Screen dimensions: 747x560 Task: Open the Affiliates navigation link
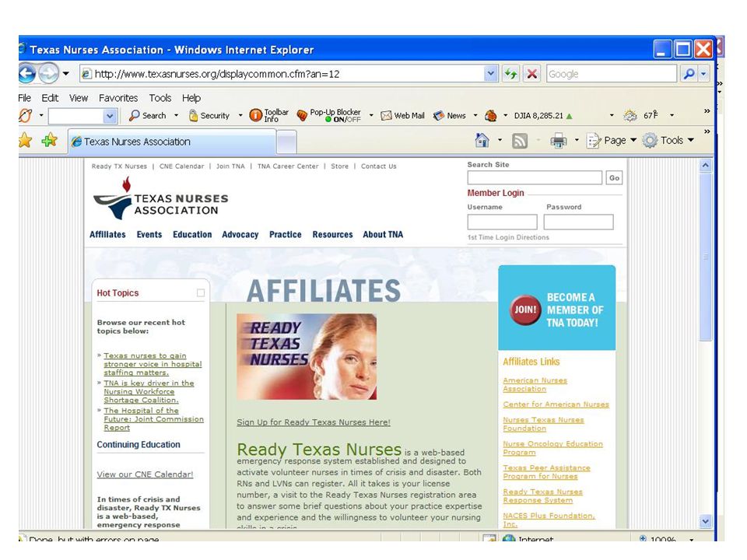pyautogui.click(x=107, y=235)
